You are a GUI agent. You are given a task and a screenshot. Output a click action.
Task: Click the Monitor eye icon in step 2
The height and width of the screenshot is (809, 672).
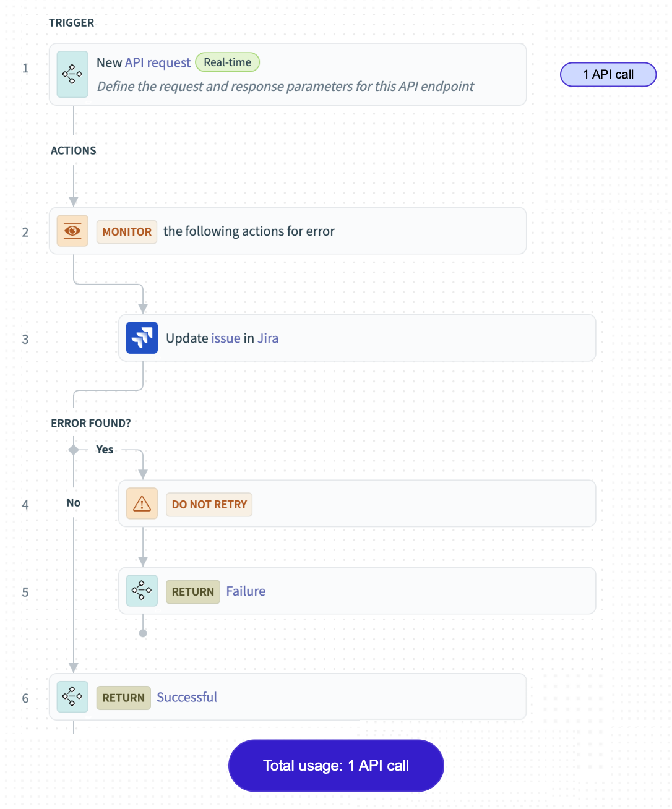72,231
